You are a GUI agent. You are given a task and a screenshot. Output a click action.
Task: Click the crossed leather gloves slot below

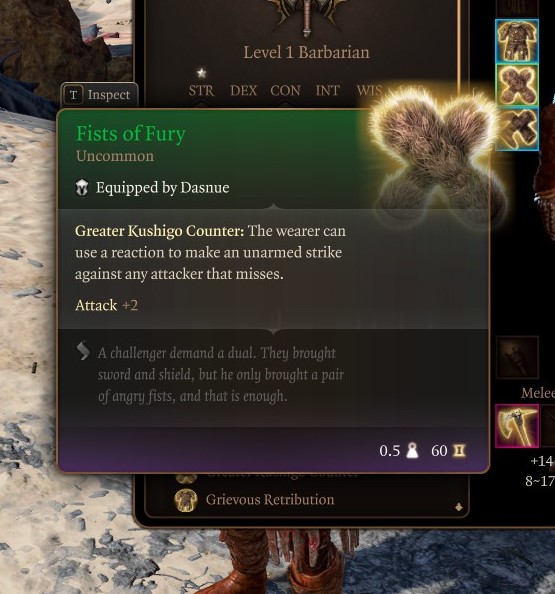(x=517, y=129)
